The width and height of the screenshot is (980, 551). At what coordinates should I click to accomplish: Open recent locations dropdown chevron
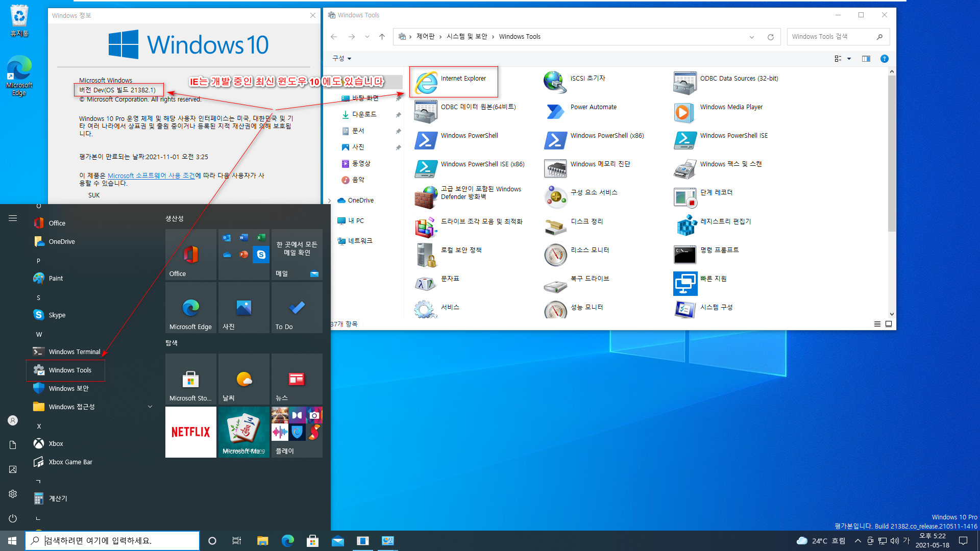pos(367,37)
